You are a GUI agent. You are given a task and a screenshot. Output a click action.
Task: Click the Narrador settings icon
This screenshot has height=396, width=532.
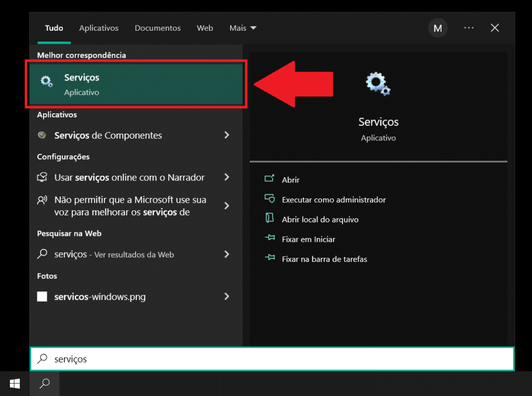point(42,177)
